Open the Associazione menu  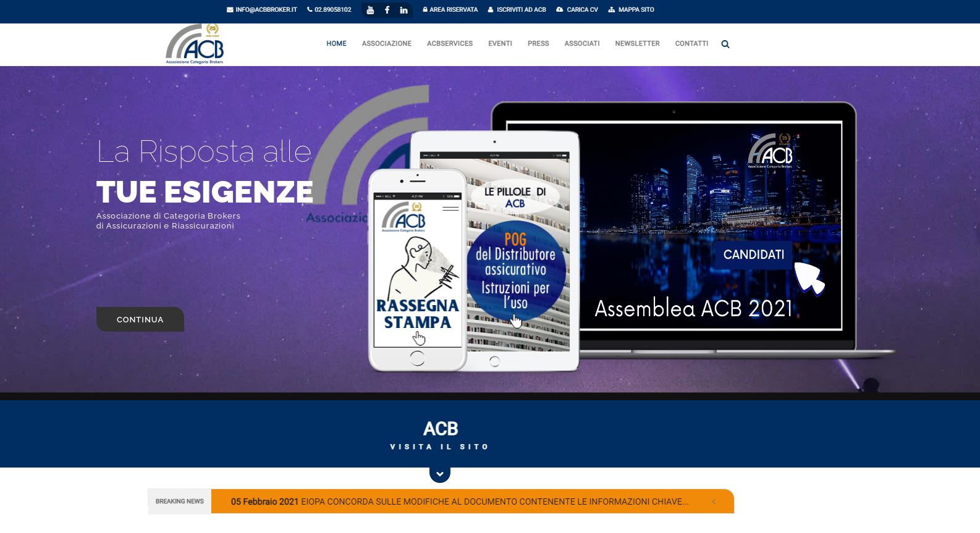387,44
